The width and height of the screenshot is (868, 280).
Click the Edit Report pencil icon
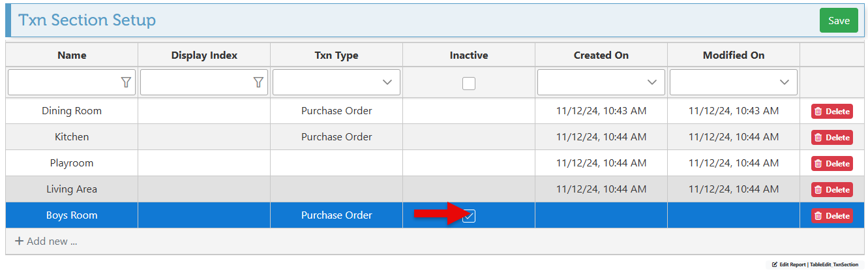(x=775, y=265)
